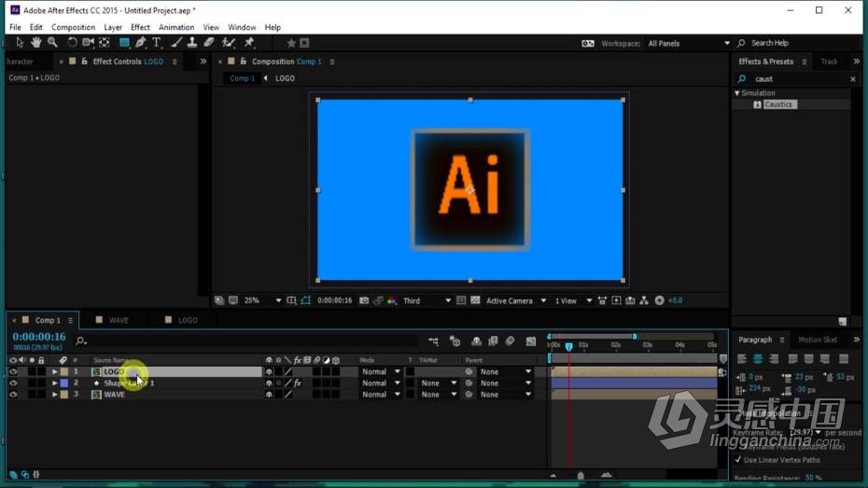Select the Pan Behind anchor point tool
The width and height of the screenshot is (868, 488).
105,43
